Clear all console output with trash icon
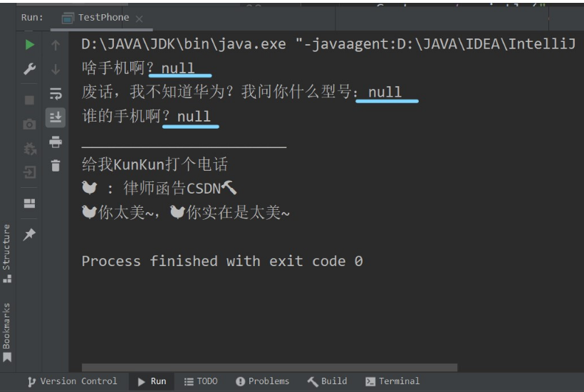Image resolution: width=584 pixels, height=392 pixels. (56, 166)
